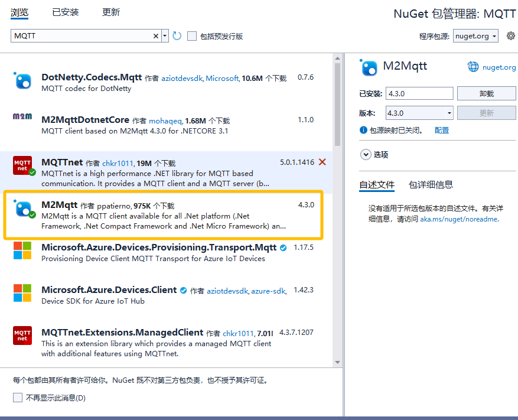518x420 pixels.
Task: Click author link mohaqeq
Action: point(165,121)
